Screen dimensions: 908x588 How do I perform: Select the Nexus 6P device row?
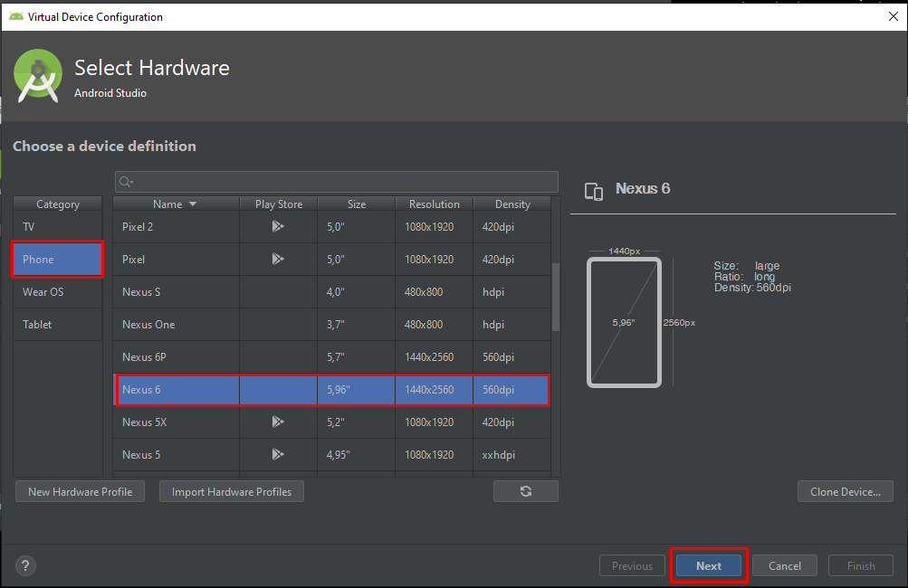330,357
